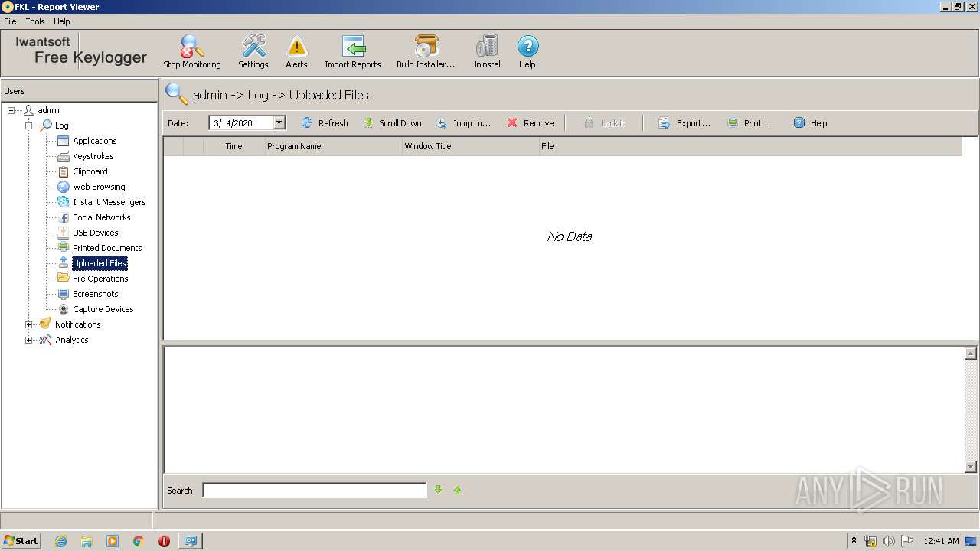
Task: Open the Capture Devices log
Action: (103, 309)
